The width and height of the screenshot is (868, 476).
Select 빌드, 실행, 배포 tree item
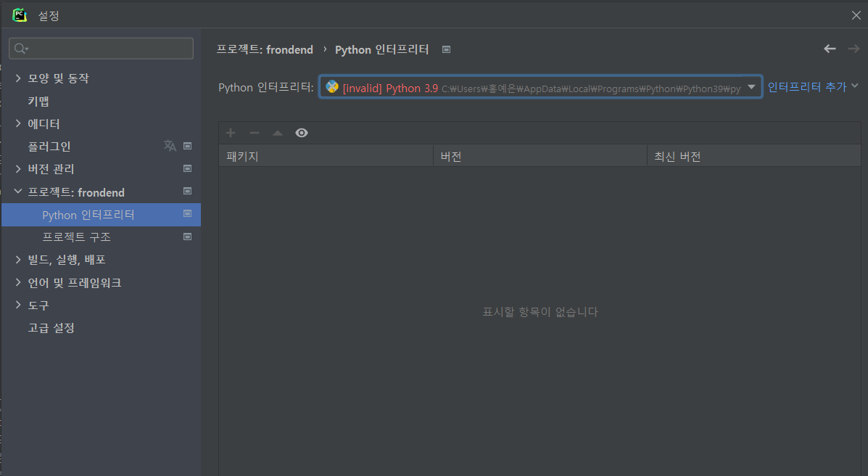(x=67, y=260)
